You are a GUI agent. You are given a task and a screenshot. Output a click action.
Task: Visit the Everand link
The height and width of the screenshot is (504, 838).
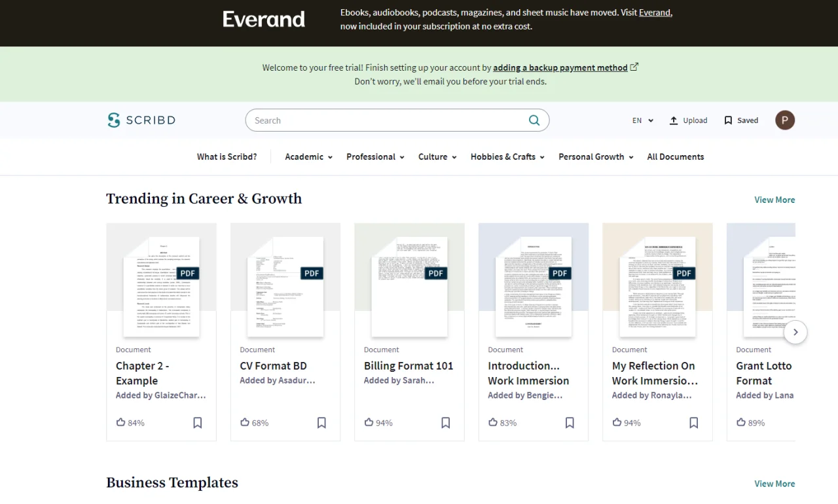tap(655, 12)
